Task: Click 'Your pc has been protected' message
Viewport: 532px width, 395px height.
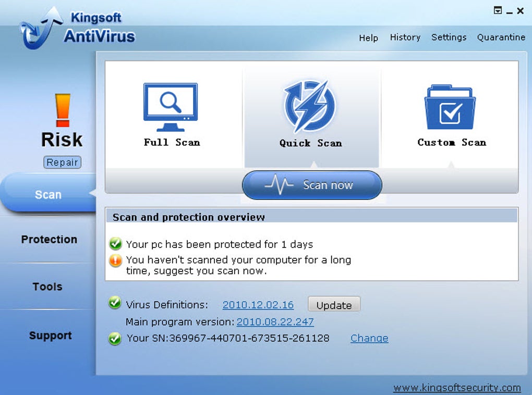Action: 220,244
